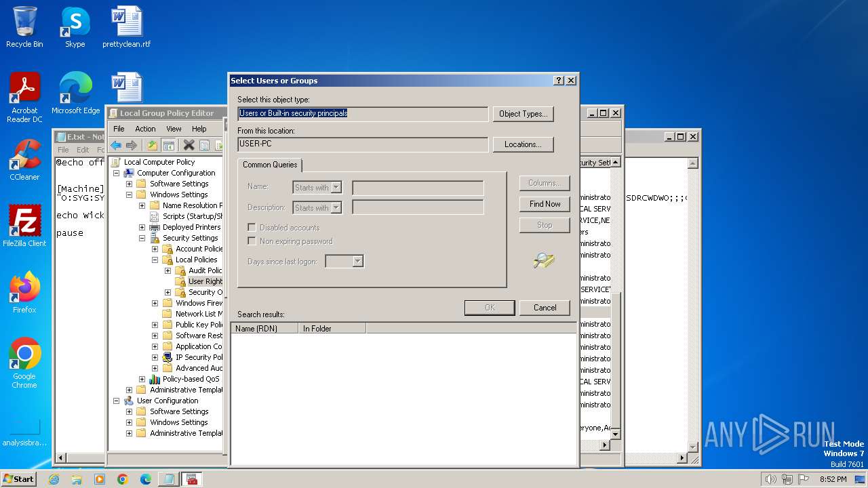Click clock showing 8:52 PM
The height and width of the screenshot is (488, 868).
833,479
